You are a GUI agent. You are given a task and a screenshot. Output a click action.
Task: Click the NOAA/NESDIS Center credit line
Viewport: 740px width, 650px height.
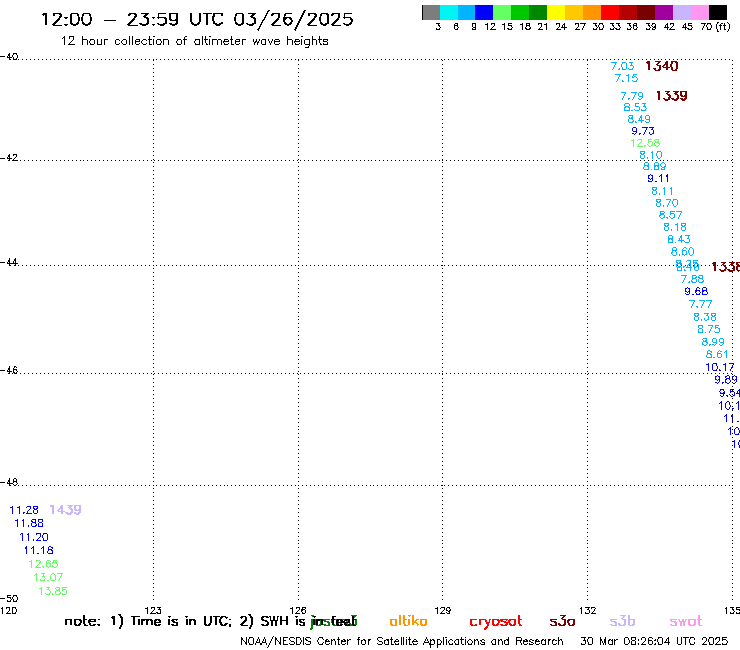402,642
